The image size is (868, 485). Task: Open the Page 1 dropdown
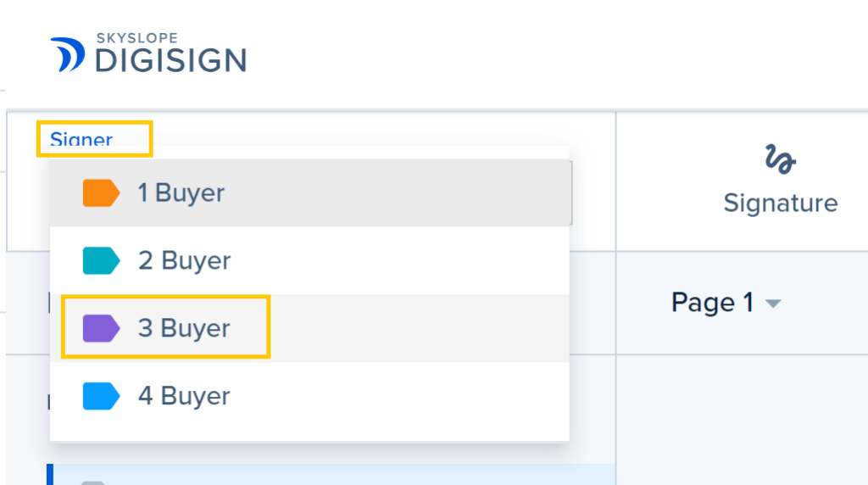click(x=713, y=303)
